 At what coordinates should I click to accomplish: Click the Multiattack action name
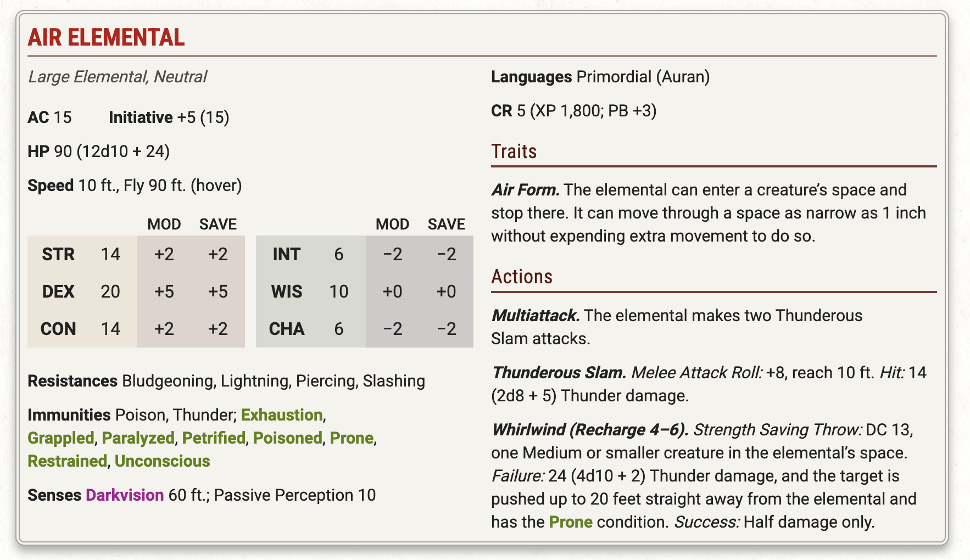tap(536, 315)
